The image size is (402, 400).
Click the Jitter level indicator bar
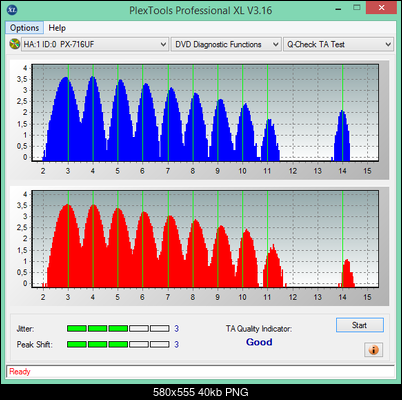(x=118, y=329)
